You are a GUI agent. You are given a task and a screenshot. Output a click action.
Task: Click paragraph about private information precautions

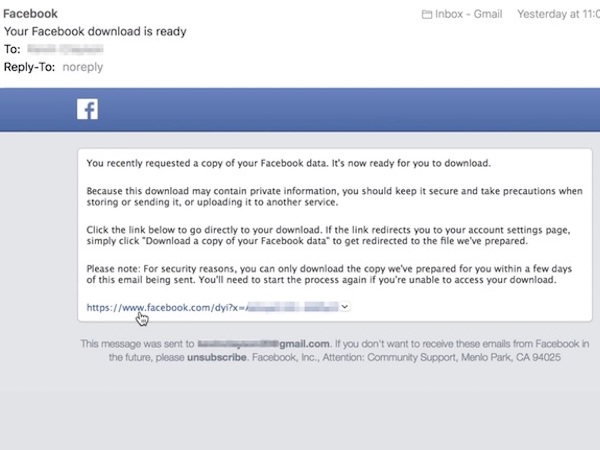[x=334, y=196]
